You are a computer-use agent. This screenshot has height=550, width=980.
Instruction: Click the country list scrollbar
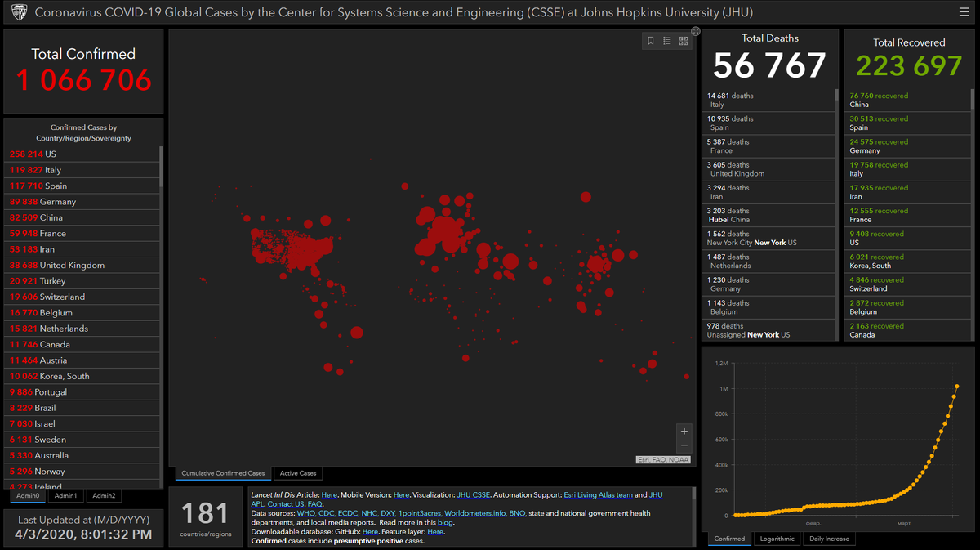point(161,168)
